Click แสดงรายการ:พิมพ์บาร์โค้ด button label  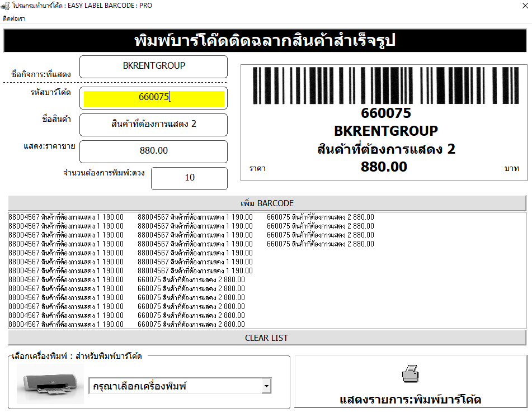[411, 400]
